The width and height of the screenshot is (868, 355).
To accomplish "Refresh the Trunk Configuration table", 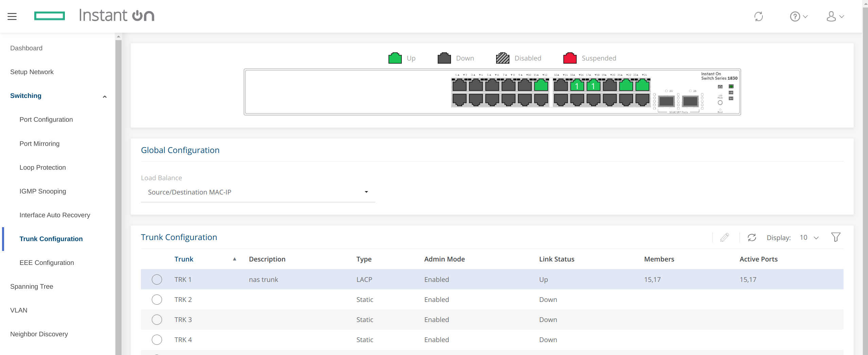I will pos(752,237).
